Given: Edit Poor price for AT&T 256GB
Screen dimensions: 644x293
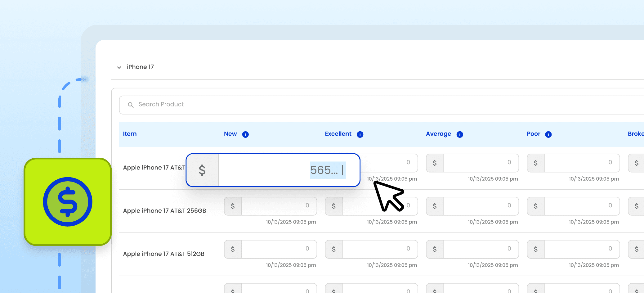Looking at the screenshot, I should (x=573, y=206).
